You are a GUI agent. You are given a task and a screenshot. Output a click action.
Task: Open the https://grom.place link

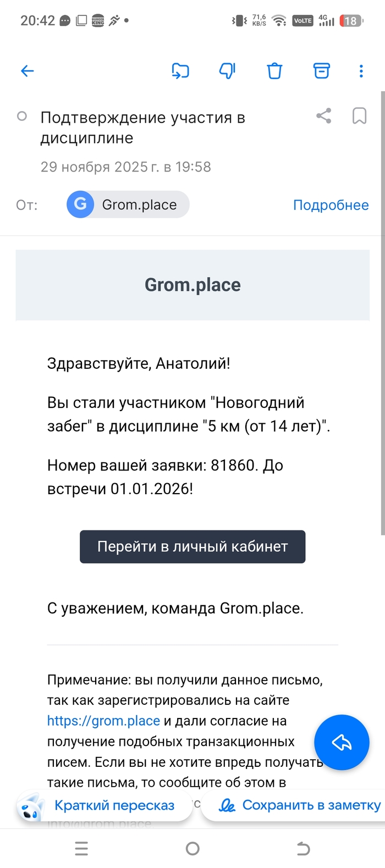[103, 721]
